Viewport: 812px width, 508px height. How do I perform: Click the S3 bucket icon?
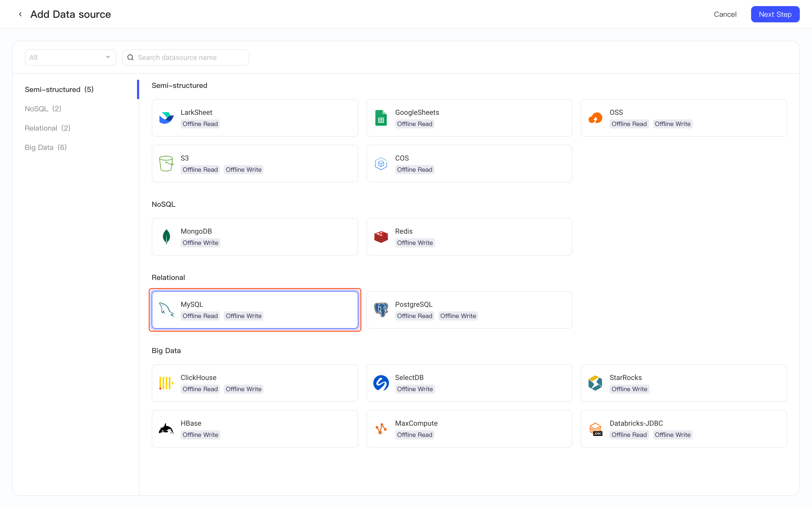click(166, 164)
